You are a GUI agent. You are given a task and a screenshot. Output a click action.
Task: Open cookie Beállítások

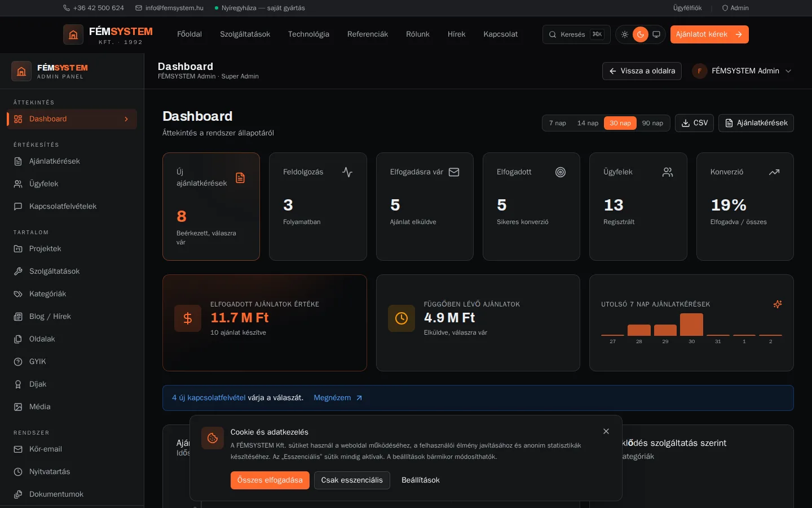[x=421, y=480]
